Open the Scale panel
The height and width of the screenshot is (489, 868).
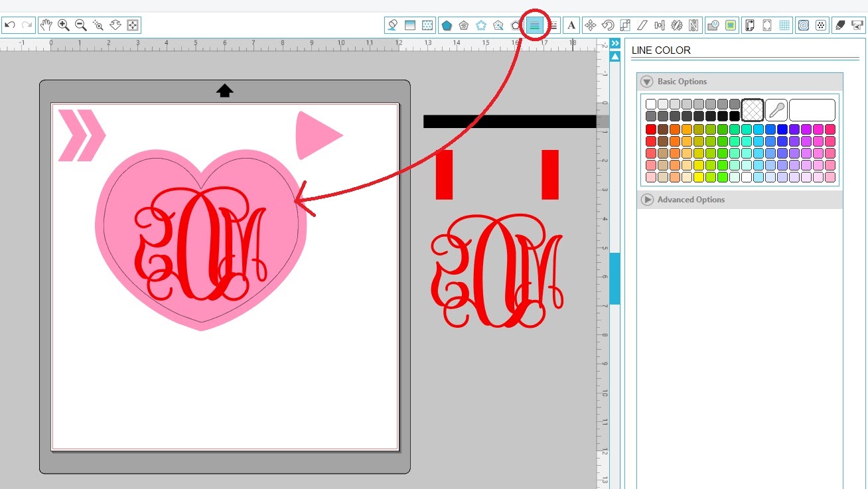(623, 25)
